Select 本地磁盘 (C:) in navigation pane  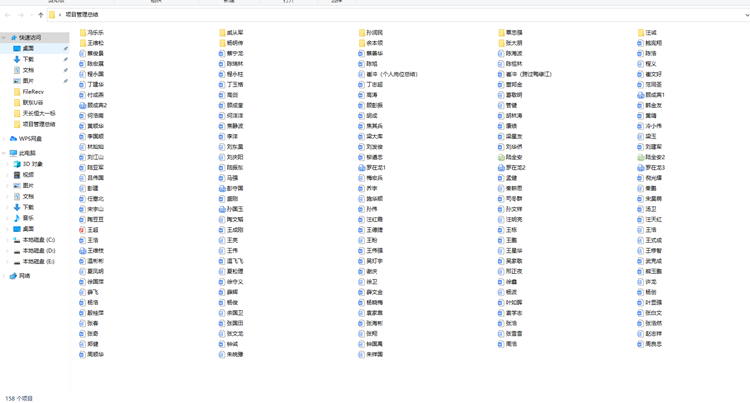38,240
